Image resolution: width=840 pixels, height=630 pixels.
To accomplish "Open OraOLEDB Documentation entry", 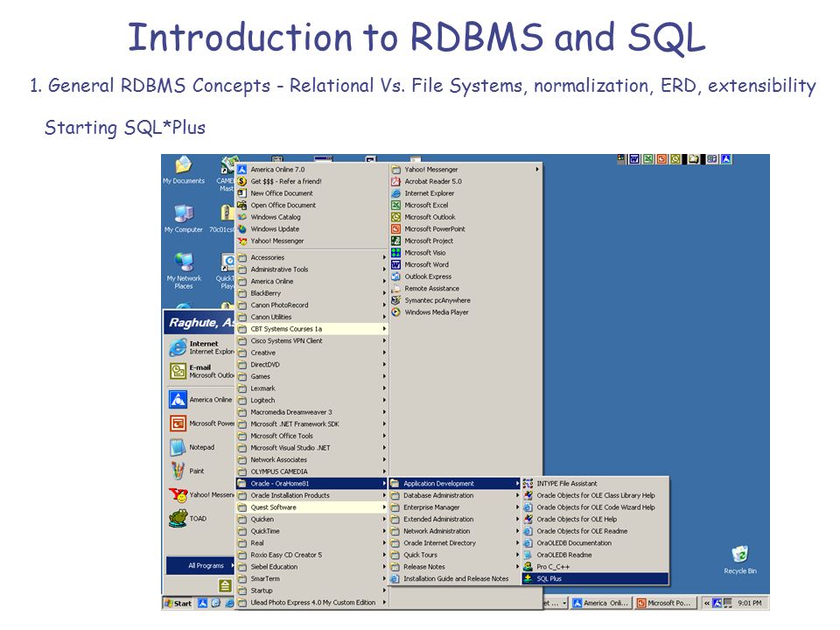I will [595, 542].
